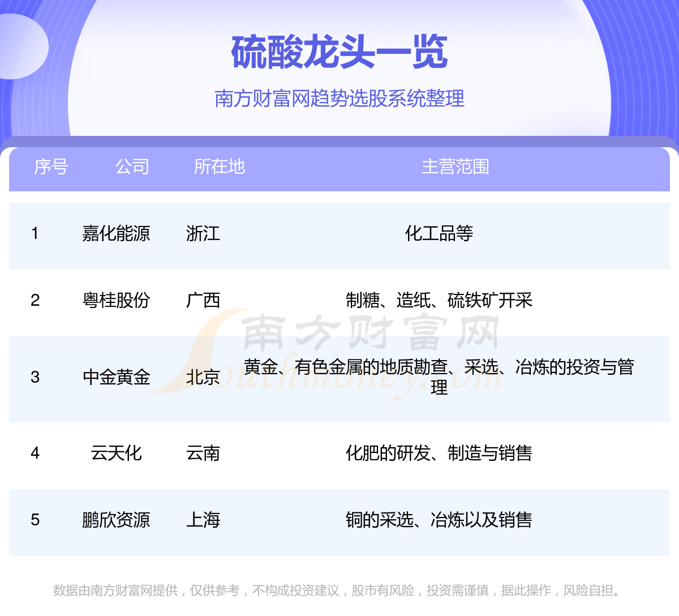Image resolution: width=679 pixels, height=616 pixels.
Task: Select company 中金黄金
Action: (x=116, y=377)
